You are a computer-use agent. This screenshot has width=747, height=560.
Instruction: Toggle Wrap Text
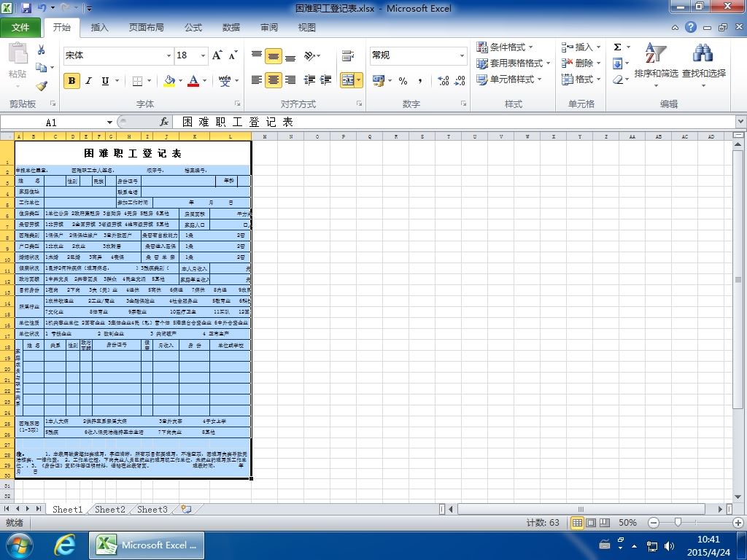pos(348,55)
